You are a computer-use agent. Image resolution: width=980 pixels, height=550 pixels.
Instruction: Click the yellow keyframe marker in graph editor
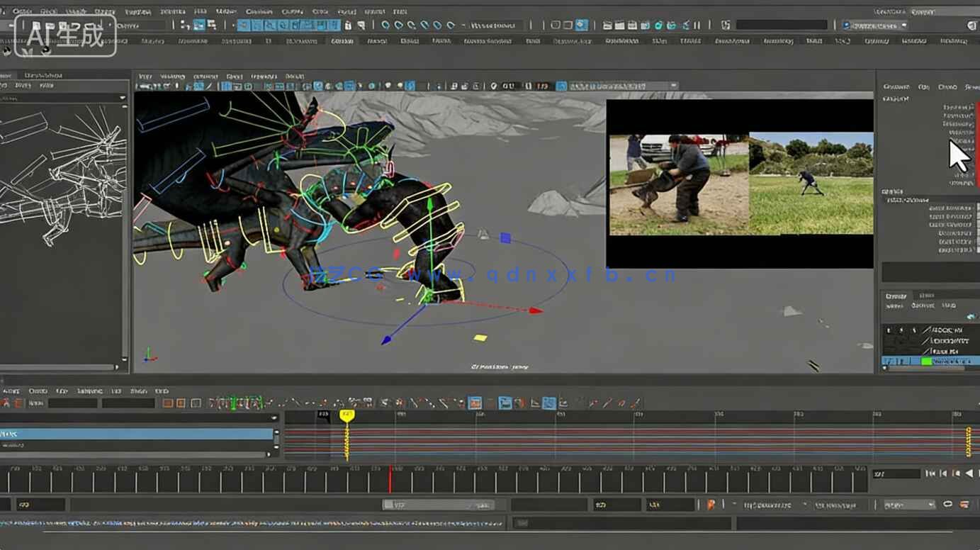(x=347, y=416)
